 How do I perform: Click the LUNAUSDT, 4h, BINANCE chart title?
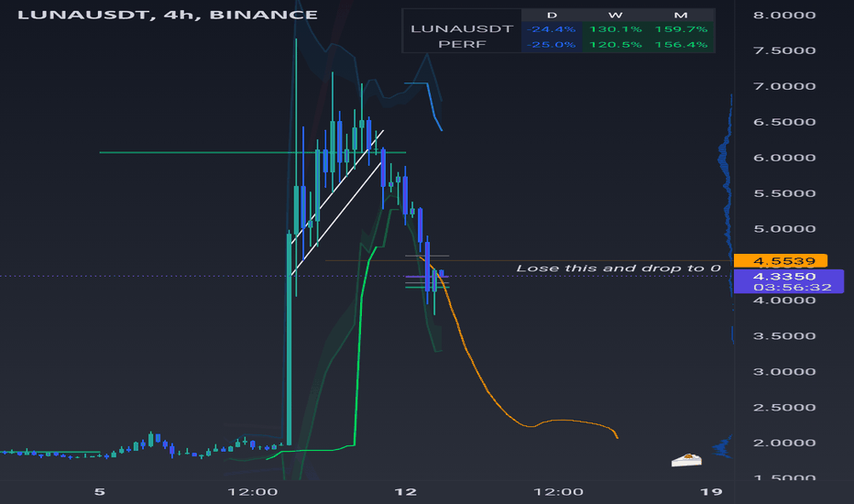(x=167, y=15)
